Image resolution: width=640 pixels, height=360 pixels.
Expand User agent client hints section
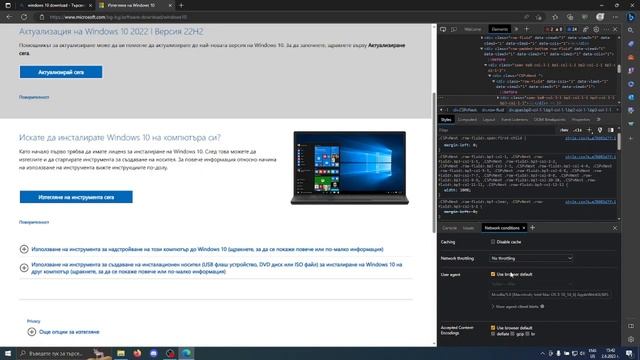tap(517, 307)
